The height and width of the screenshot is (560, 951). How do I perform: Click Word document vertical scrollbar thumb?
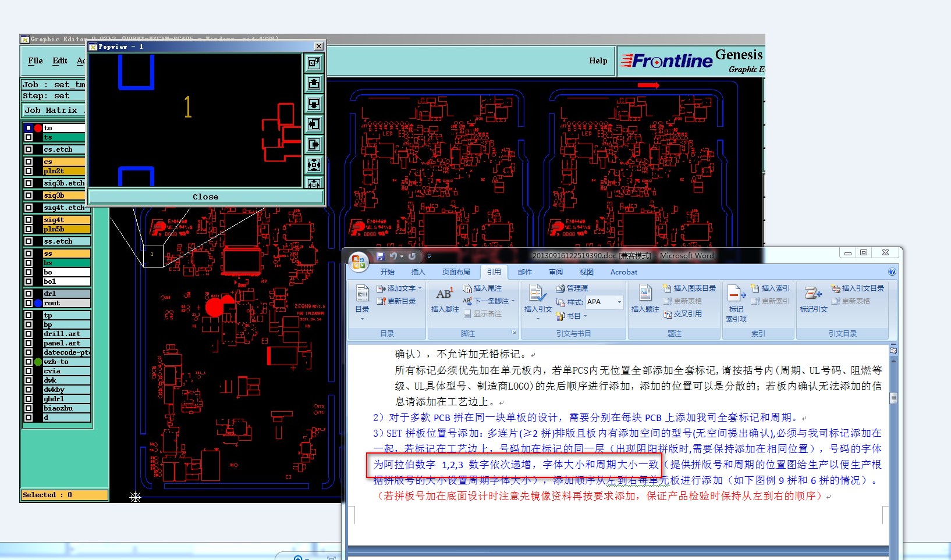tap(893, 398)
